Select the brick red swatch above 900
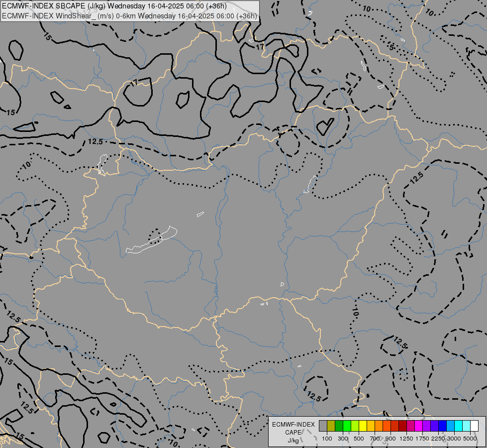The height and width of the screenshot is (448, 487). coord(395,426)
